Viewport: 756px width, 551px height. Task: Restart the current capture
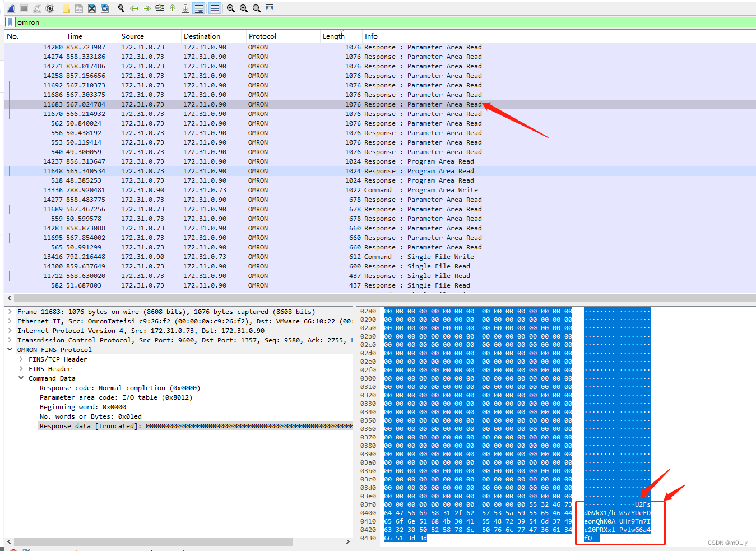coord(37,8)
